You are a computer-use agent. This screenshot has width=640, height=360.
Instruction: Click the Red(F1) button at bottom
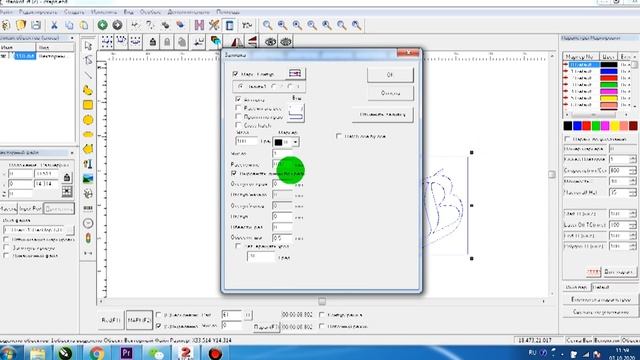point(111,320)
